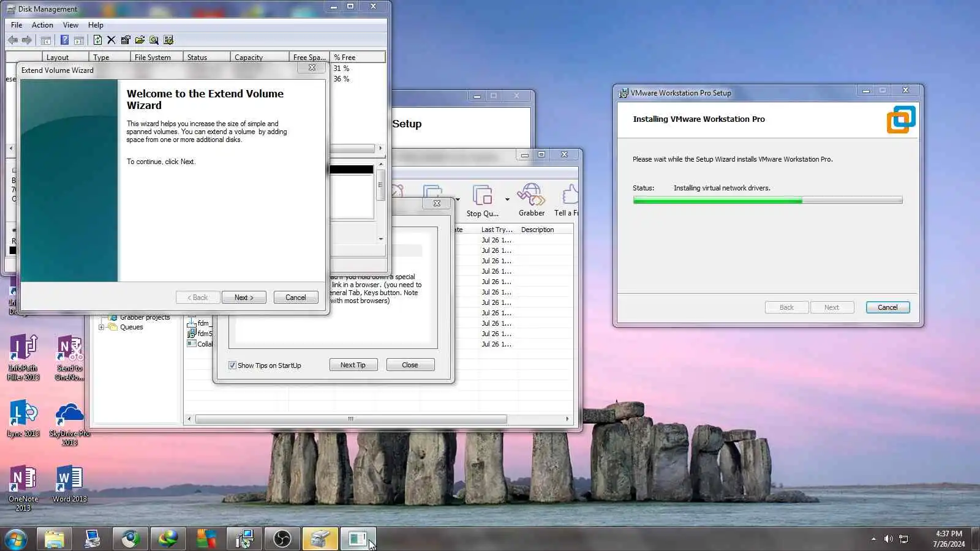Expand the Queues tree node
The width and height of the screenshot is (980, 551).
[x=101, y=328]
